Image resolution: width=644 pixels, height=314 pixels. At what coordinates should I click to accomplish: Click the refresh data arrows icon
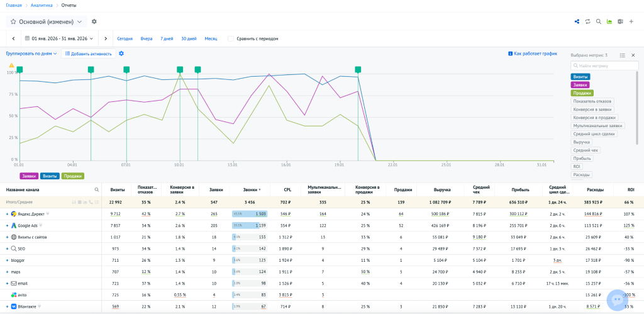click(x=587, y=21)
